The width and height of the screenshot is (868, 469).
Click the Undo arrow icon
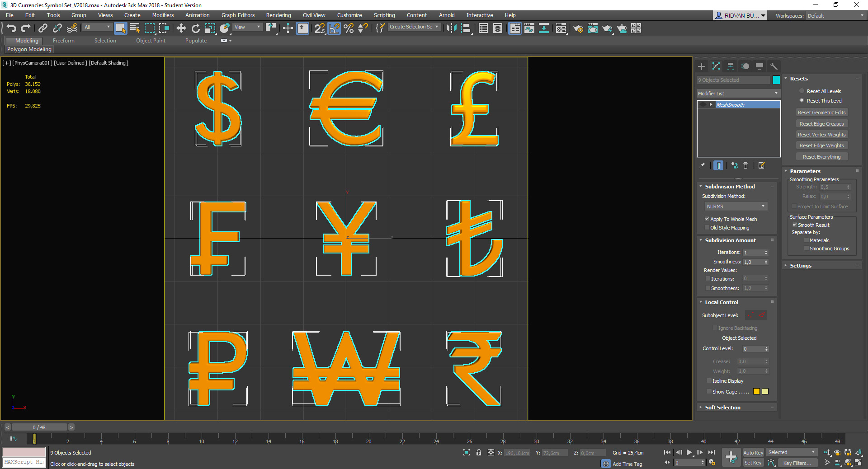click(x=11, y=28)
